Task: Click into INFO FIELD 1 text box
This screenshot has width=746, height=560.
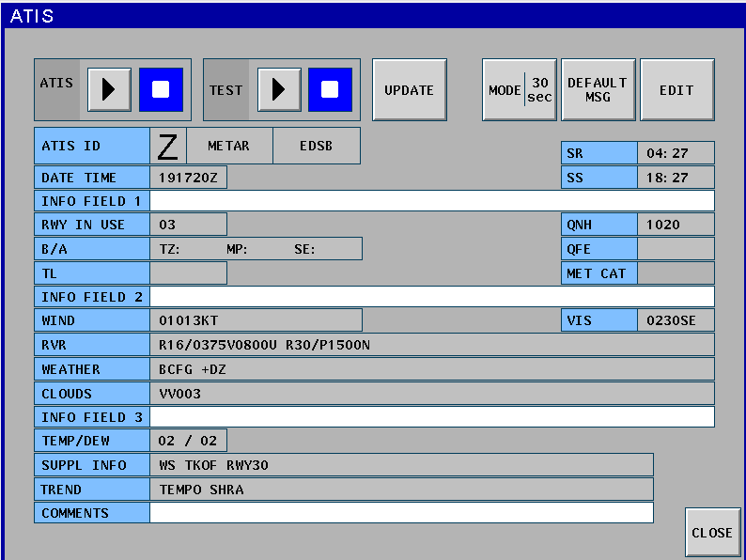Action: [431, 201]
